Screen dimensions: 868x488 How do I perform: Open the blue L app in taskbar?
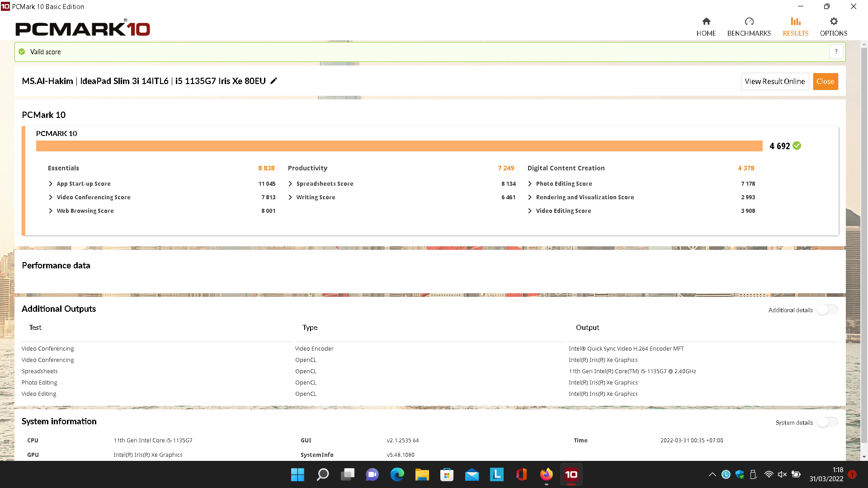tap(496, 474)
